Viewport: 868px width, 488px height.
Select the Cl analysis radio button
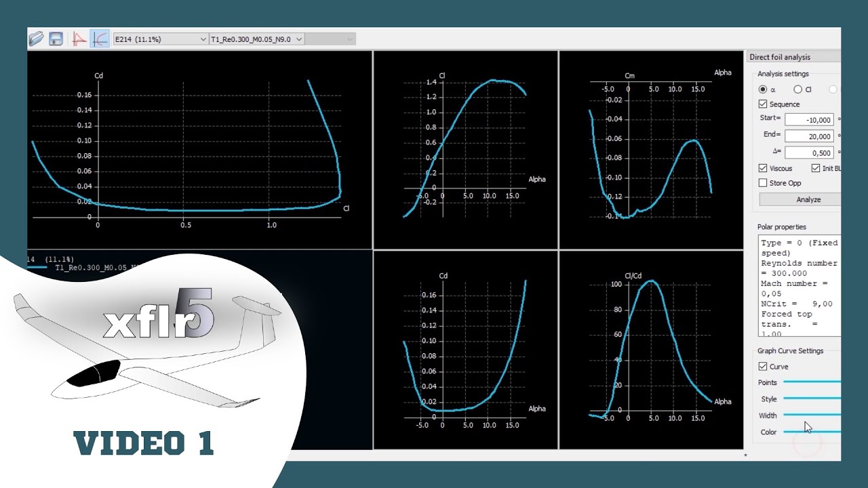coord(798,89)
